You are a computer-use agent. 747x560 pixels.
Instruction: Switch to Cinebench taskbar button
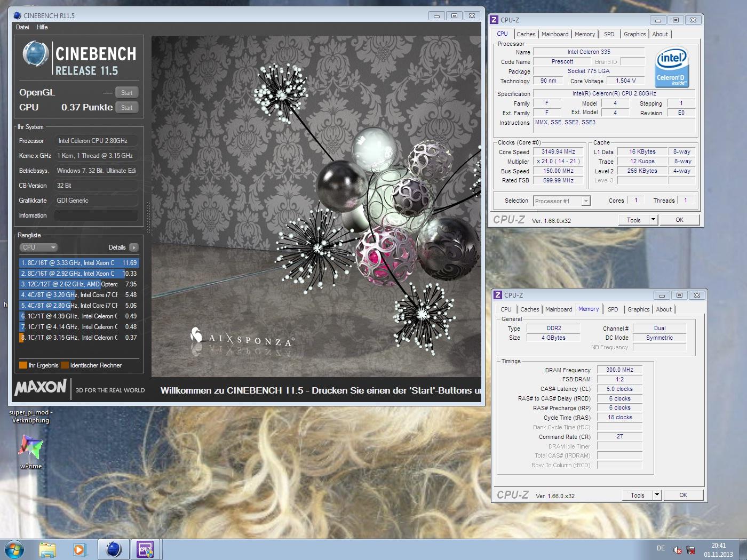114,549
